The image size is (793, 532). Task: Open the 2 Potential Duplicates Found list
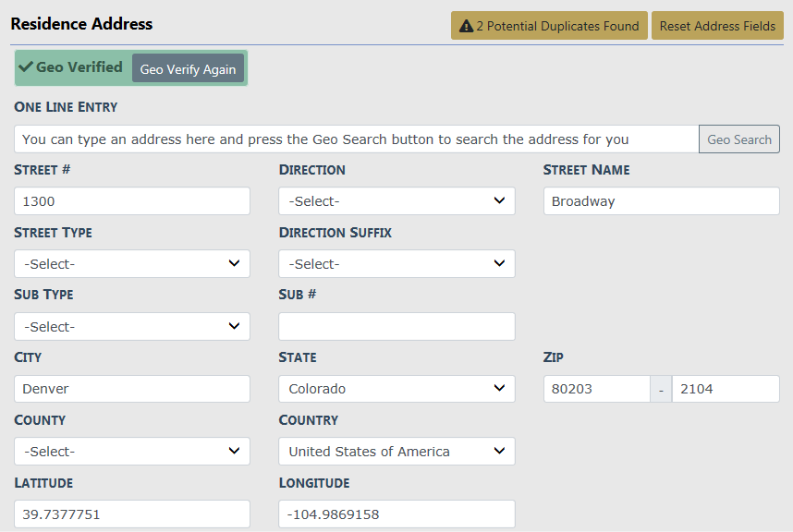point(549,26)
